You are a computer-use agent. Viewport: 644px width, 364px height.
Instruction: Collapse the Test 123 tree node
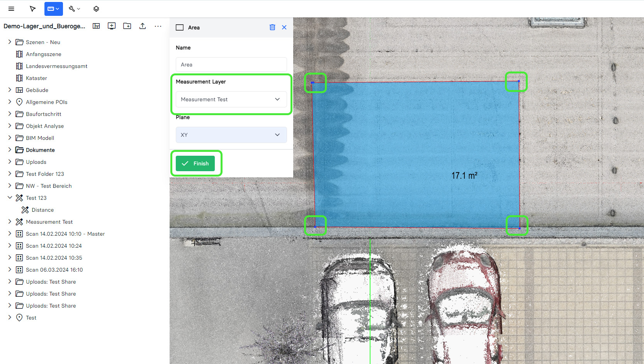pyautogui.click(x=10, y=197)
